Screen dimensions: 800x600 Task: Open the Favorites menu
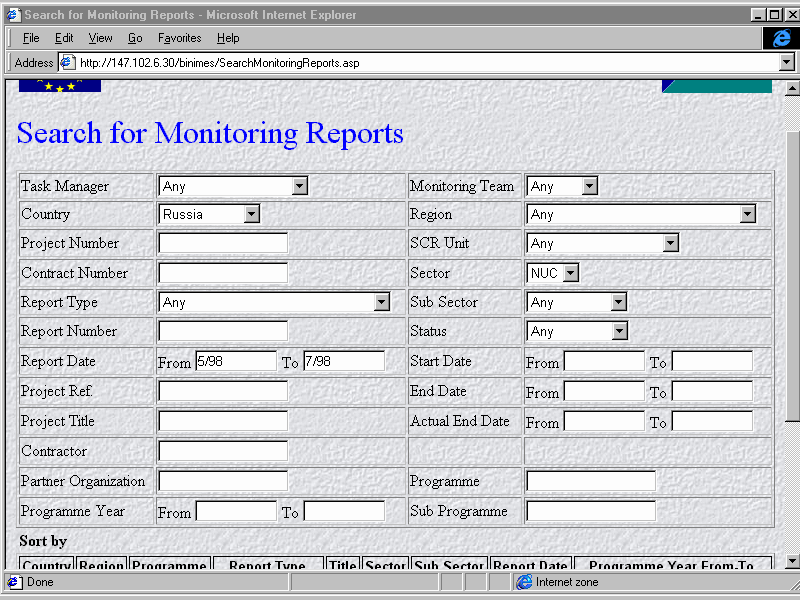pos(179,38)
